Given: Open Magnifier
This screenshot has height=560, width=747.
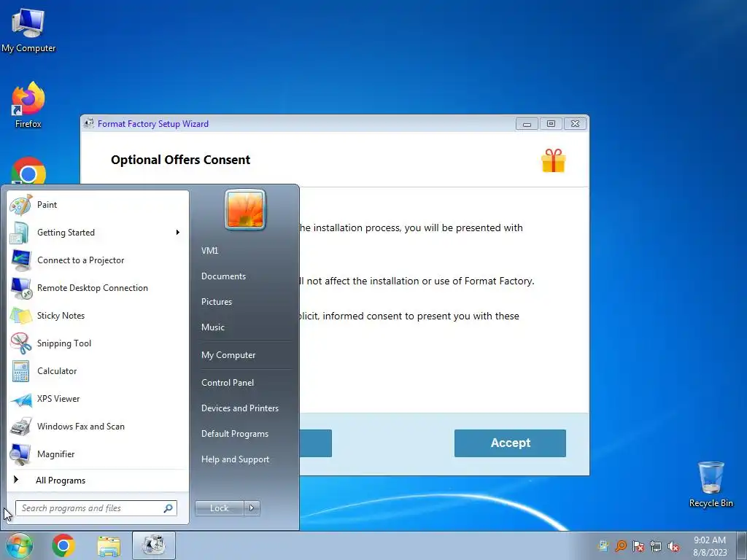Looking at the screenshot, I should pos(98,454).
